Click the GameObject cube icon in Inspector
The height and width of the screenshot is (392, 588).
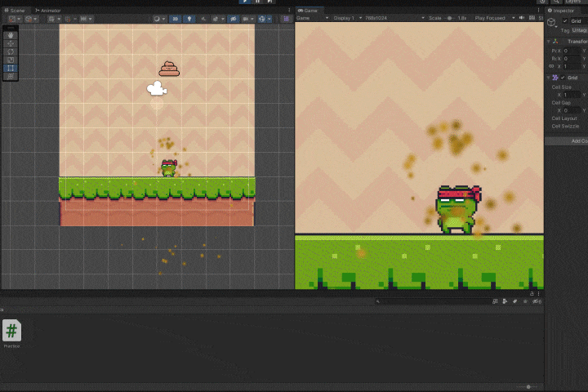coord(551,23)
